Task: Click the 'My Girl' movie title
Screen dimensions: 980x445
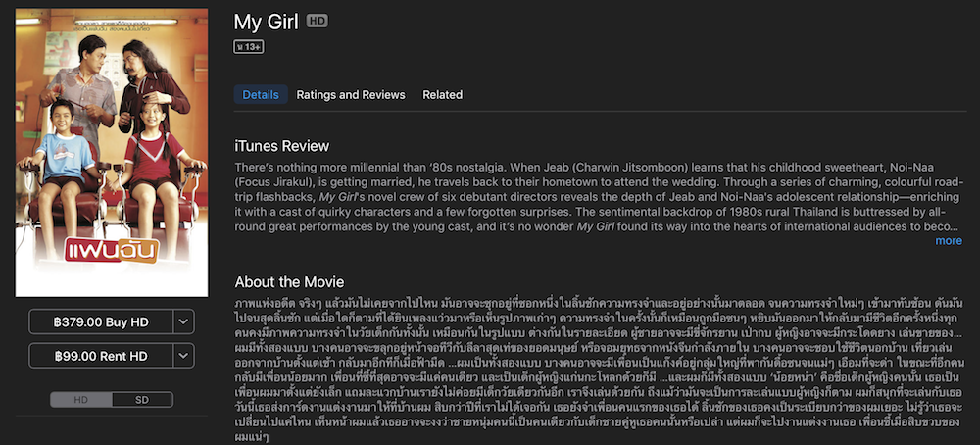Action: pos(267,21)
